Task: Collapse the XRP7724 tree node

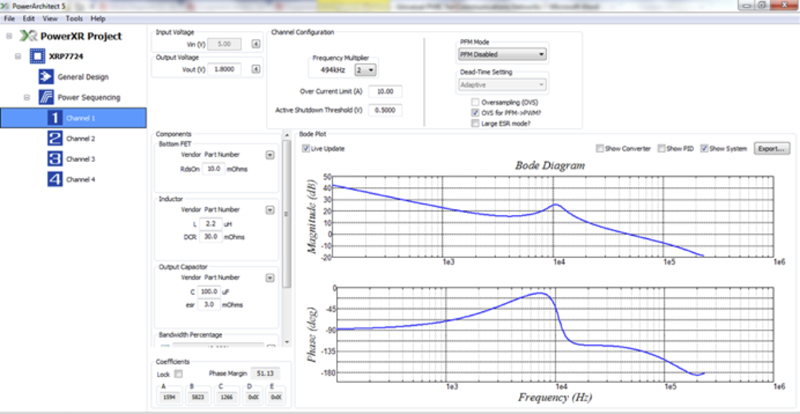Action: click(18, 57)
